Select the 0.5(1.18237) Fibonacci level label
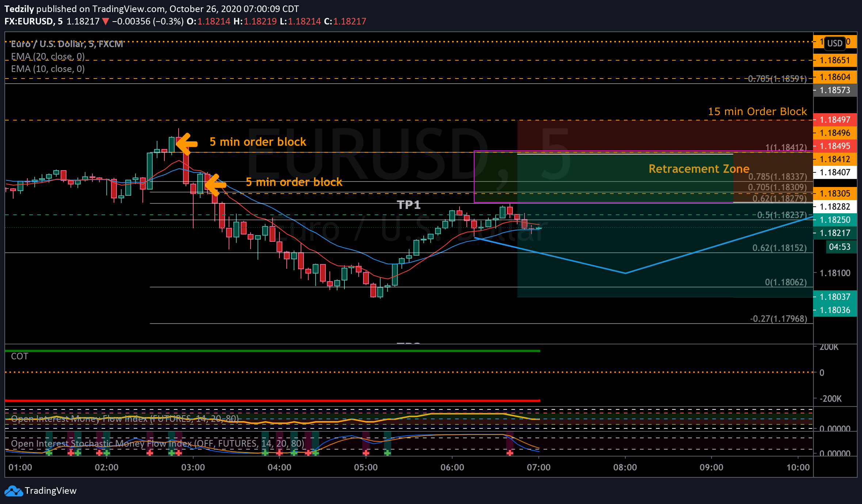Image resolution: width=862 pixels, height=504 pixels. (x=782, y=215)
